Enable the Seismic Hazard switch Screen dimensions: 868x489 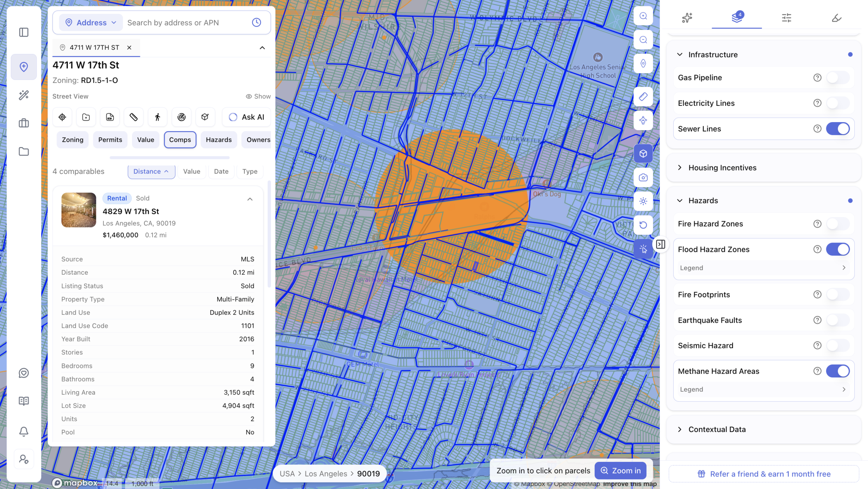[837, 346]
